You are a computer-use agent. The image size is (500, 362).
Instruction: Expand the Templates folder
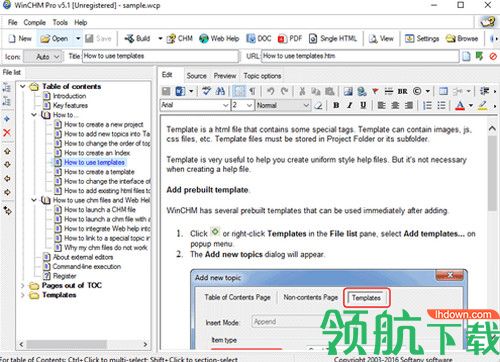pos(22,295)
